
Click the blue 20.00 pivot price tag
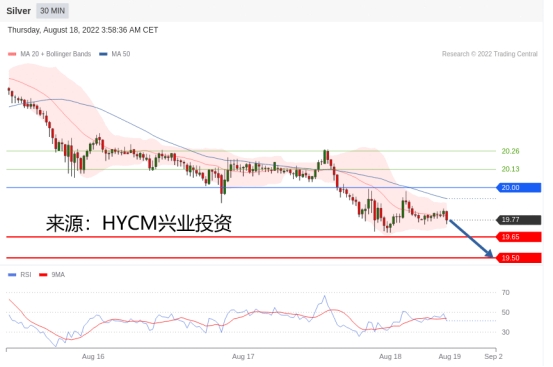click(x=519, y=188)
